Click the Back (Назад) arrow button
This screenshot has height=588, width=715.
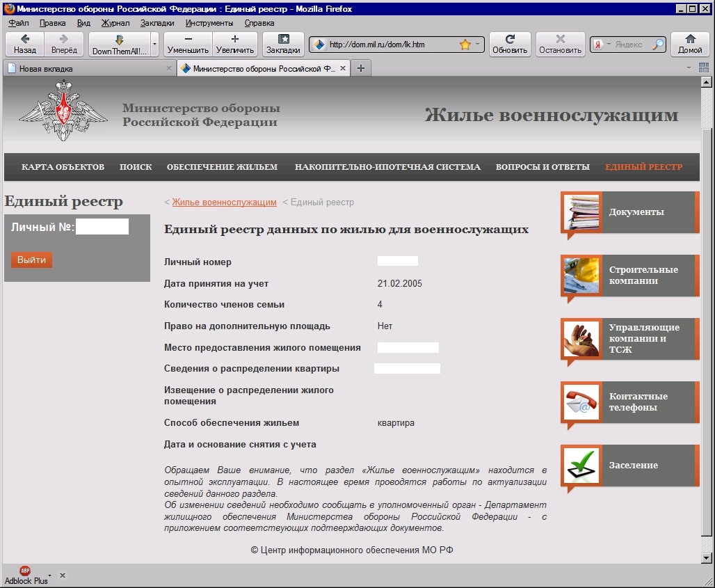pyautogui.click(x=25, y=44)
